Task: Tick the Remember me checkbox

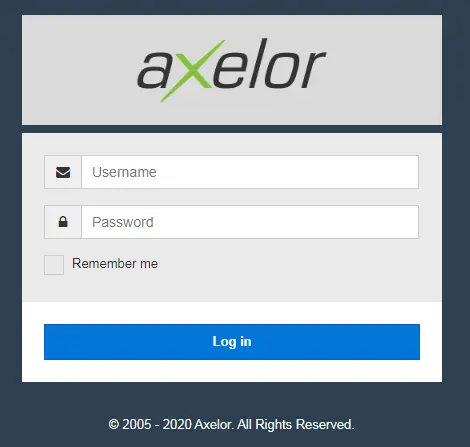Action: pyautogui.click(x=54, y=265)
